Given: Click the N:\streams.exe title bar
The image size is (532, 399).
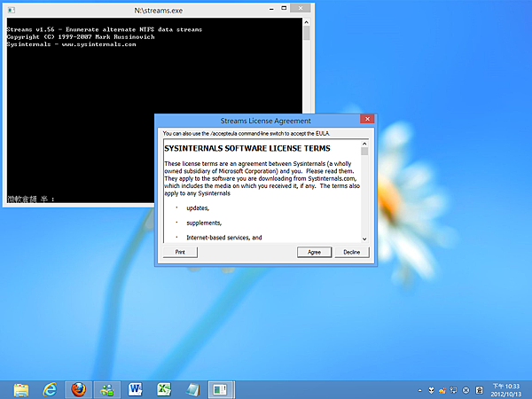Looking at the screenshot, I should tap(158, 11).
